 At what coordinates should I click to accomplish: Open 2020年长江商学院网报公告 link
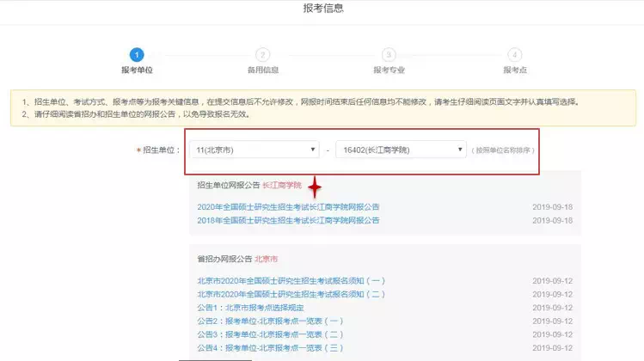pos(288,207)
